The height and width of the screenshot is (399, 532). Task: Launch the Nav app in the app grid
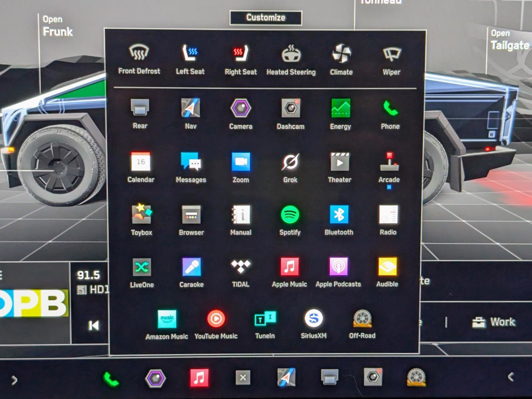191,114
